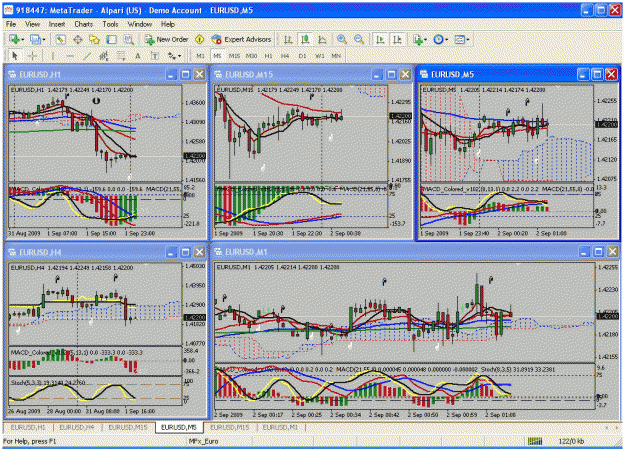Open the Insert menu
Viewport: 625px width, 449px height.
coord(57,24)
